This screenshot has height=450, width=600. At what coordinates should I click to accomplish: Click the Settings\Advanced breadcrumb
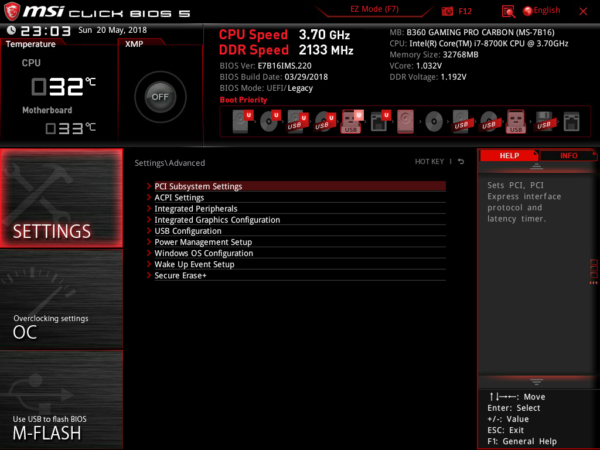point(170,163)
